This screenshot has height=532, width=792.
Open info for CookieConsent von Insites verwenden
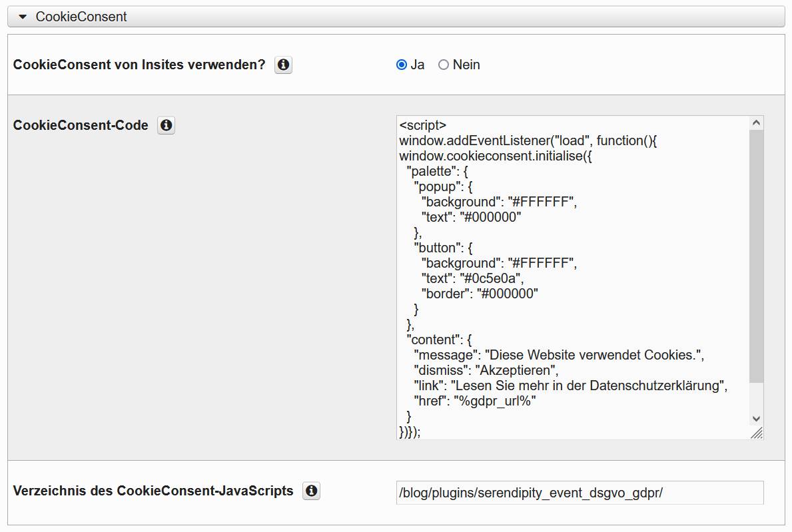click(283, 65)
